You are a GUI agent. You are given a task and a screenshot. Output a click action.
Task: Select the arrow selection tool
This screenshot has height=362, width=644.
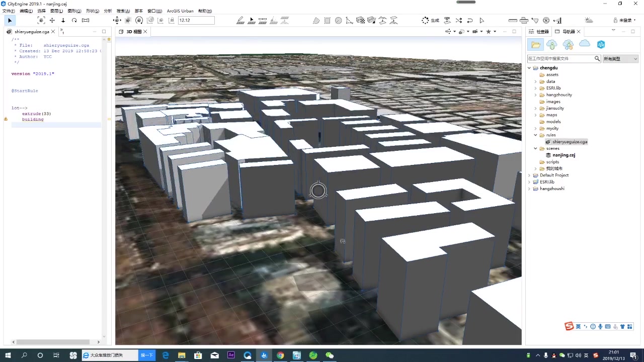coord(10,20)
